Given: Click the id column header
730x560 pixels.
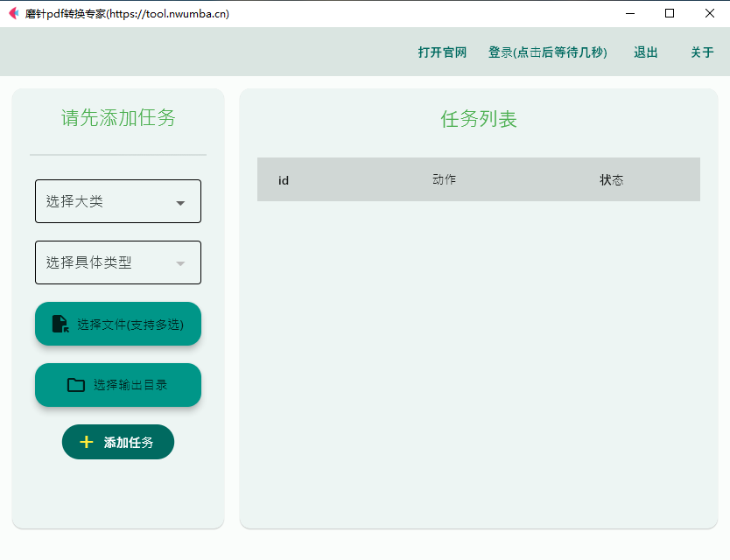Looking at the screenshot, I should click(x=284, y=180).
